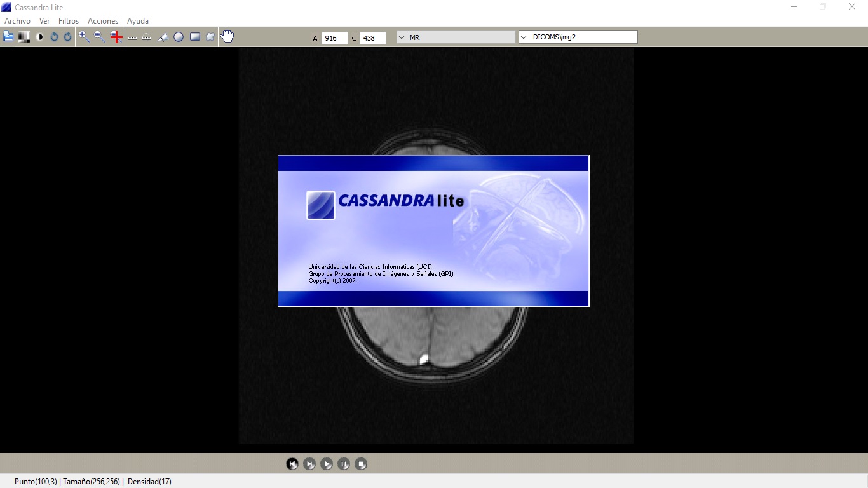This screenshot has height=488, width=868.
Task: Select the angle measurement tool
Action: [163, 37]
